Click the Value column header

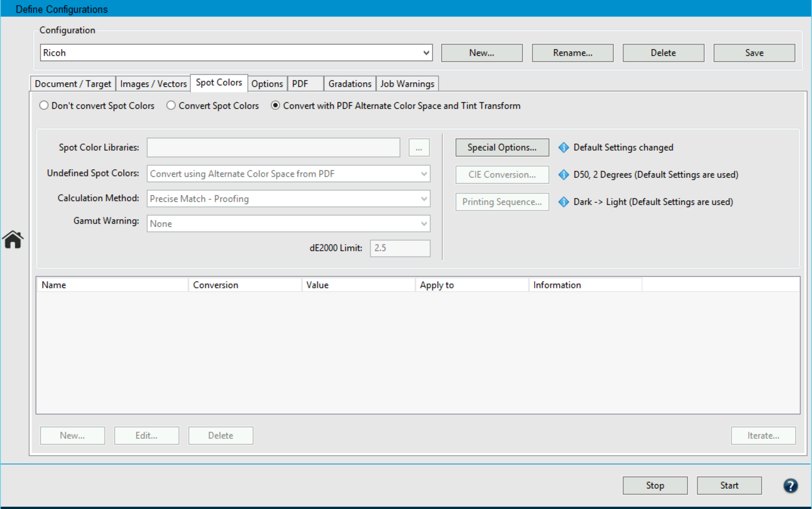pyautogui.click(x=358, y=285)
